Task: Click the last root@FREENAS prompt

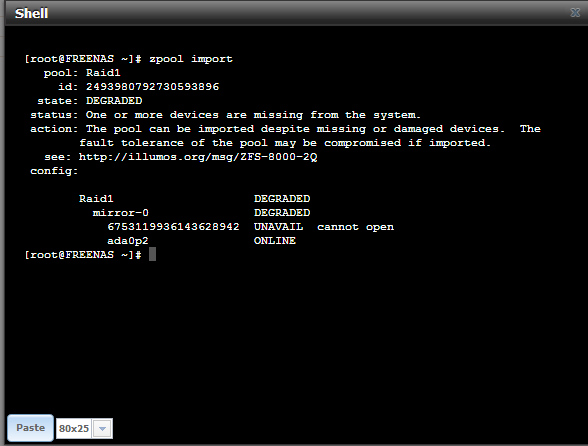Action: click(83, 255)
